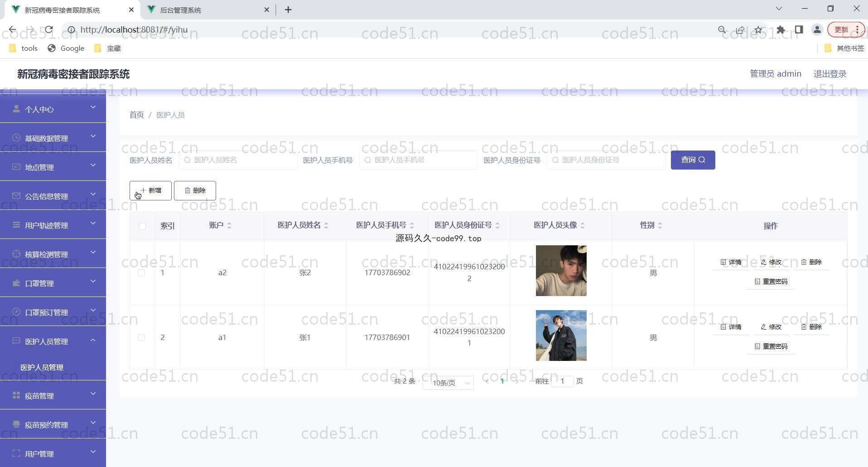The height and width of the screenshot is (467, 868).
Task: Focus the 医护人员身份证号 search field
Action: pyautogui.click(x=606, y=160)
